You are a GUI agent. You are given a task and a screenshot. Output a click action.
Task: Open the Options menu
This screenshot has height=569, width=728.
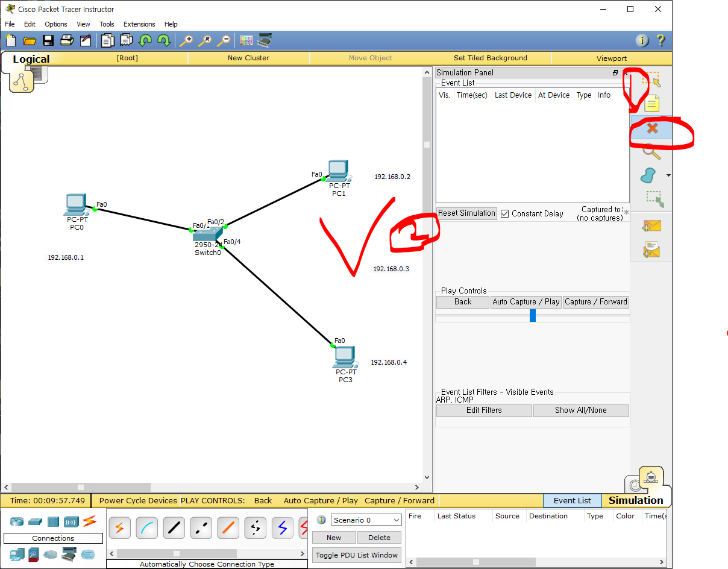56,24
